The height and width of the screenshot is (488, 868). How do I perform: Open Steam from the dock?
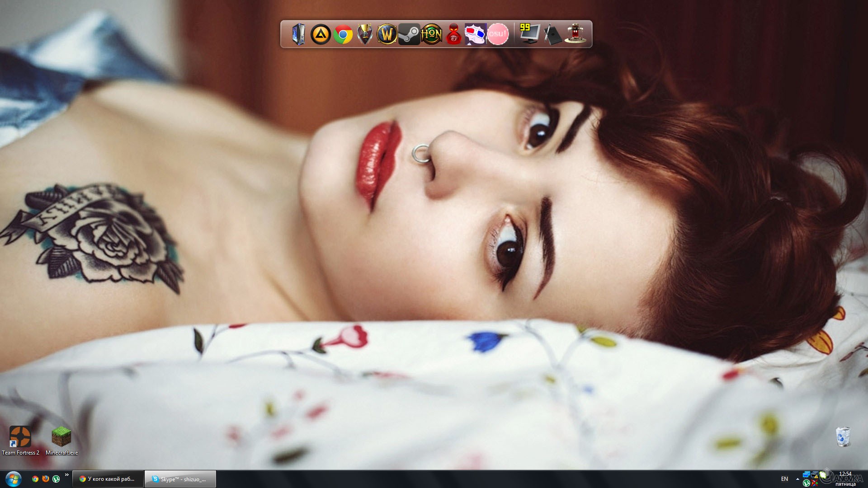[409, 34]
